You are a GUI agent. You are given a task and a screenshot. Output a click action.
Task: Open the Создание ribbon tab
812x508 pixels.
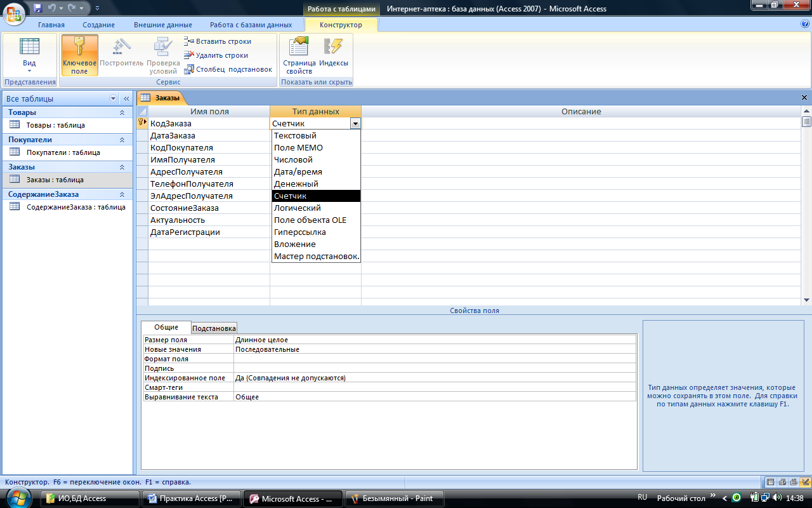(x=98, y=25)
